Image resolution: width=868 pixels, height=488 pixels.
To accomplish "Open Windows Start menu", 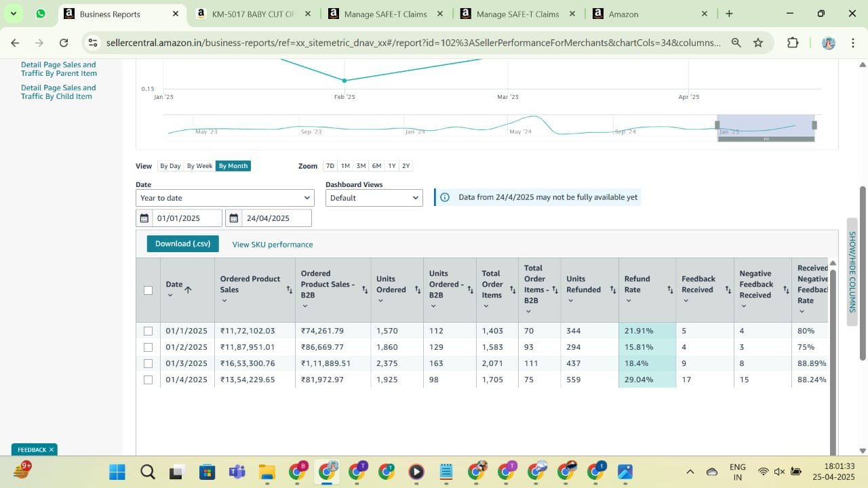I will [117, 472].
